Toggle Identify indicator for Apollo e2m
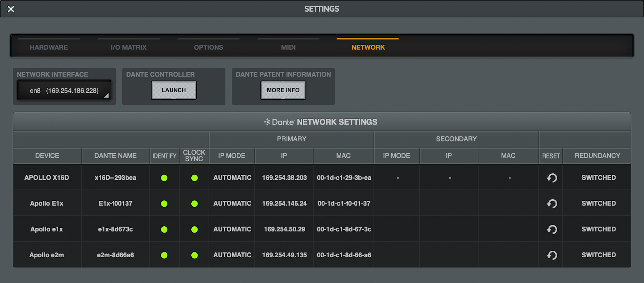 click(164, 255)
